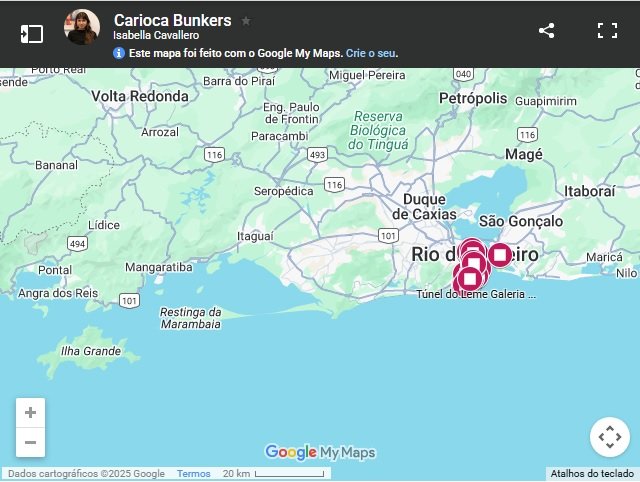Click Isabella Cavallero's profile avatar

82,27
